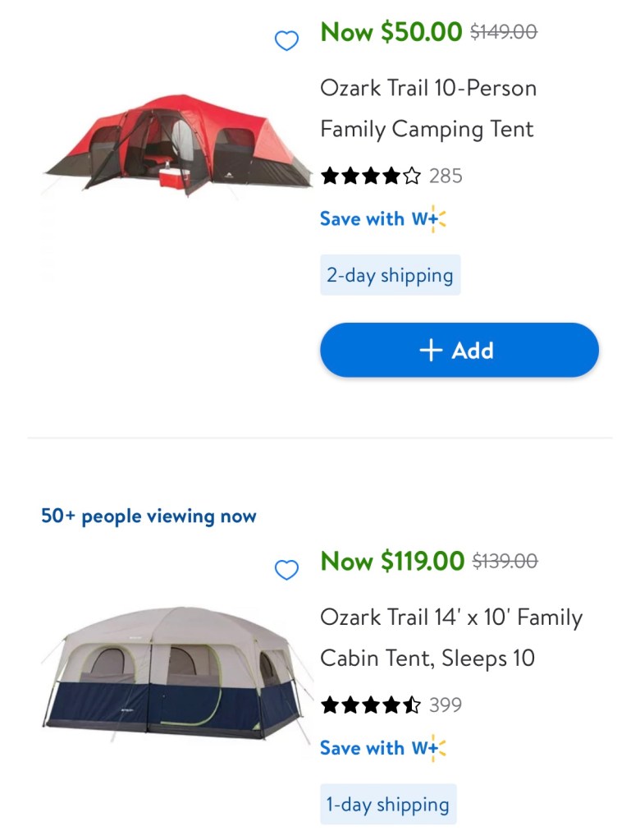This screenshot has width=640, height=840.
Task: Favorite the Ozark Trail 10-Person tent heart
Action: [x=286, y=40]
